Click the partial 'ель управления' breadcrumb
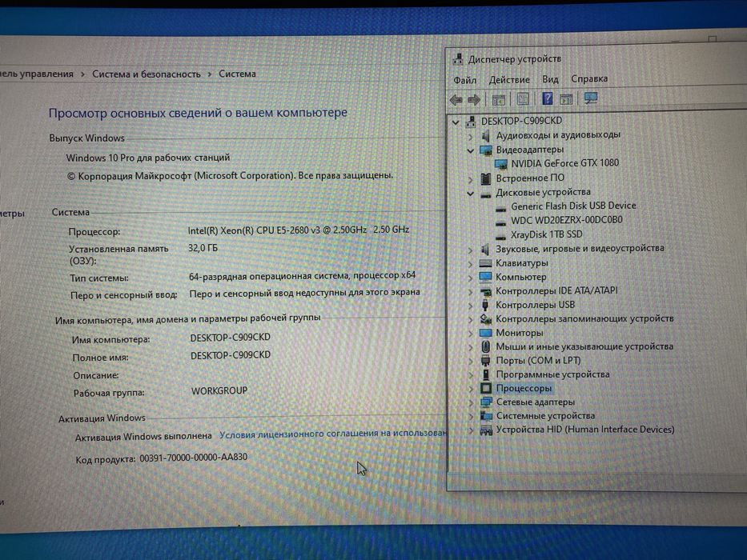Screen dimensions: 747x560 pos(37,74)
